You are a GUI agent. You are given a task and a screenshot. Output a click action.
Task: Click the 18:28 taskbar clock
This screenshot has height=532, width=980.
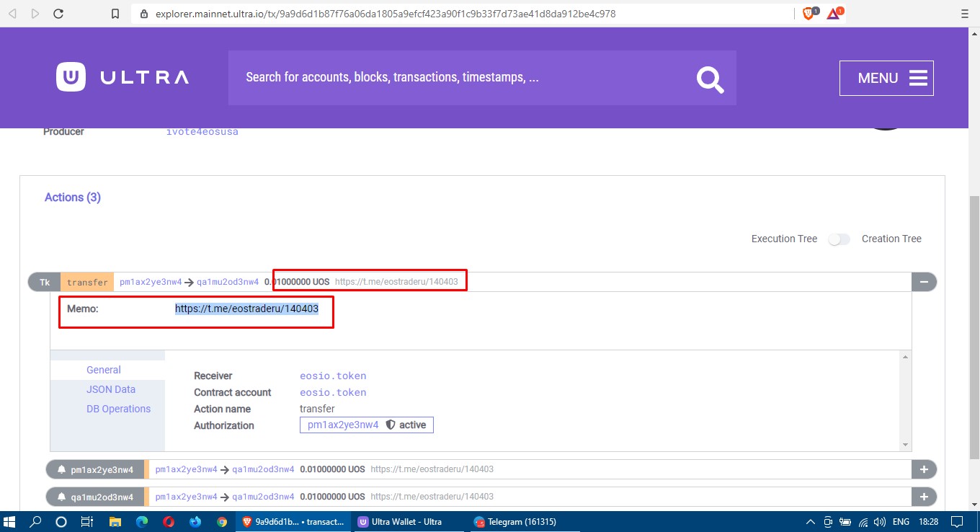930,521
